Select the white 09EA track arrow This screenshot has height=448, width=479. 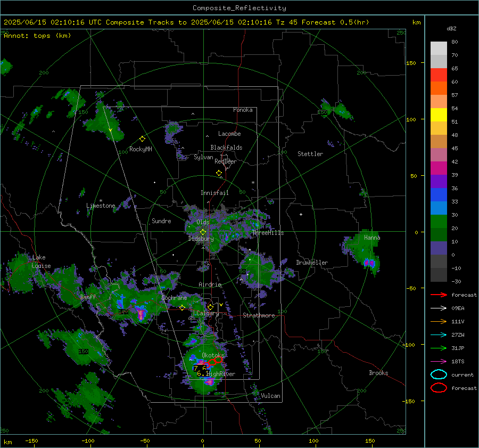(439, 308)
